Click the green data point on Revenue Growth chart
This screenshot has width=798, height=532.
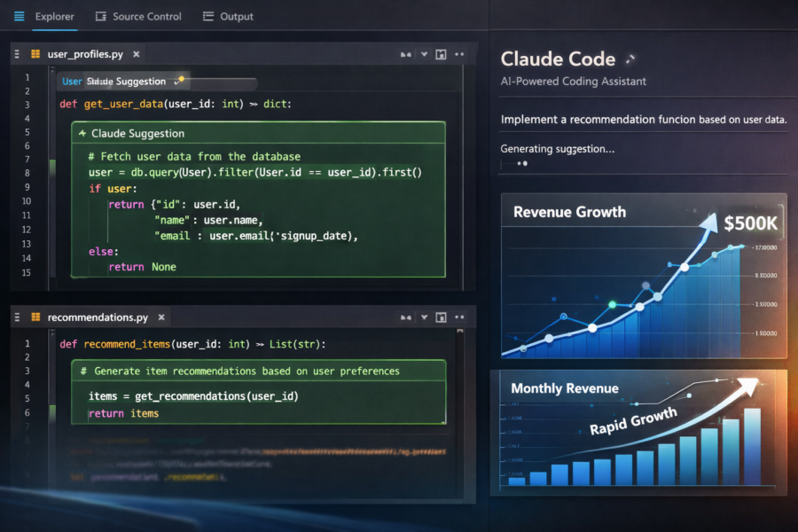pyautogui.click(x=612, y=304)
